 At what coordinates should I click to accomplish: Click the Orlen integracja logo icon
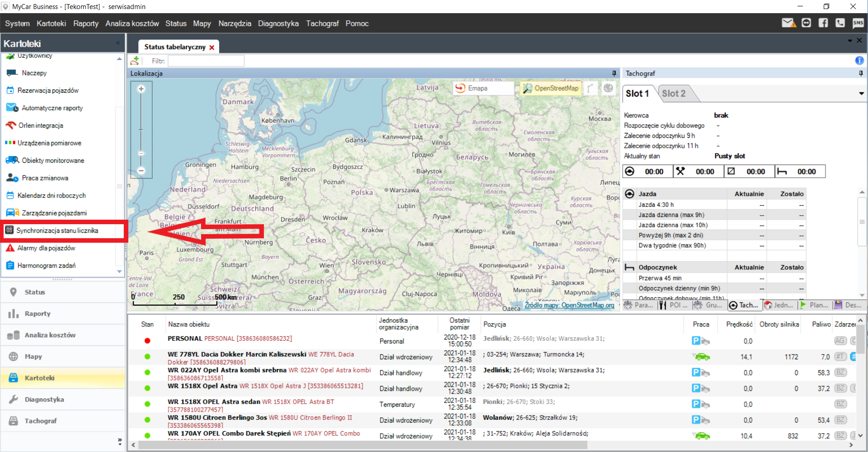click(x=11, y=125)
